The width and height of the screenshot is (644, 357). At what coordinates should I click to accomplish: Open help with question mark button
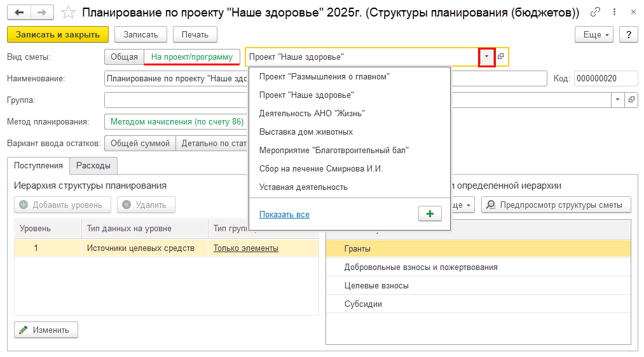coord(628,34)
